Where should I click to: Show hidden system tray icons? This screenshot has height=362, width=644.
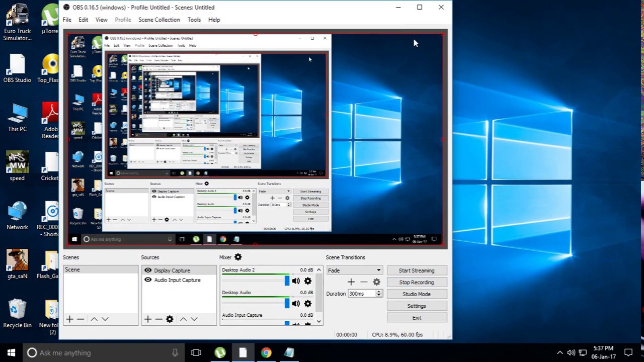[x=559, y=352]
